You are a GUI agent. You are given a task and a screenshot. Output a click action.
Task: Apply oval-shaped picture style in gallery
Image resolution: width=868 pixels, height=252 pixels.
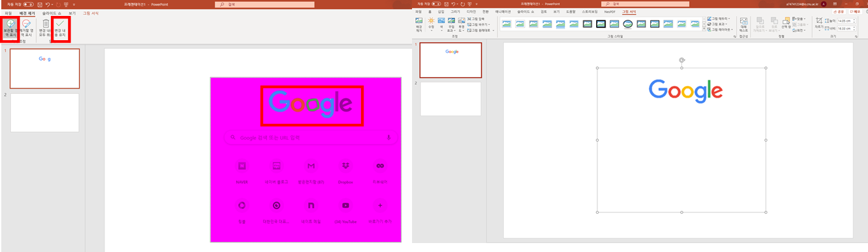pyautogui.click(x=627, y=24)
